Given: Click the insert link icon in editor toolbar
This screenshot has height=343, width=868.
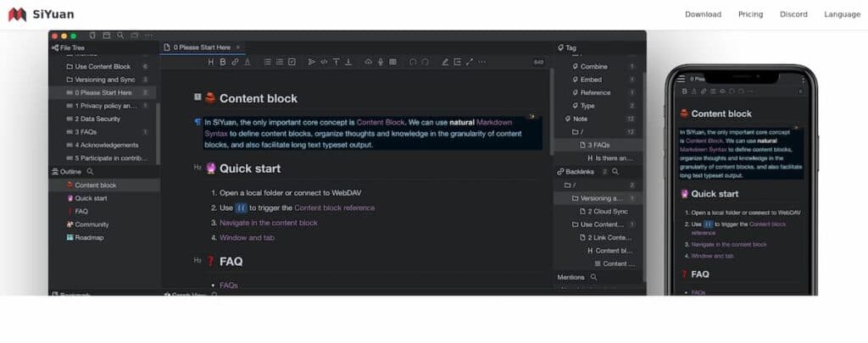Looking at the screenshot, I should click(x=236, y=62).
